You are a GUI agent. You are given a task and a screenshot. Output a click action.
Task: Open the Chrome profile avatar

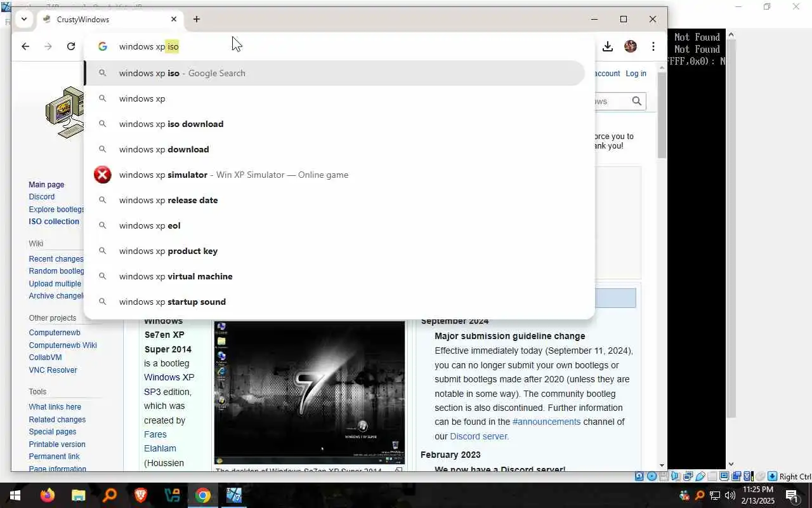click(631, 46)
